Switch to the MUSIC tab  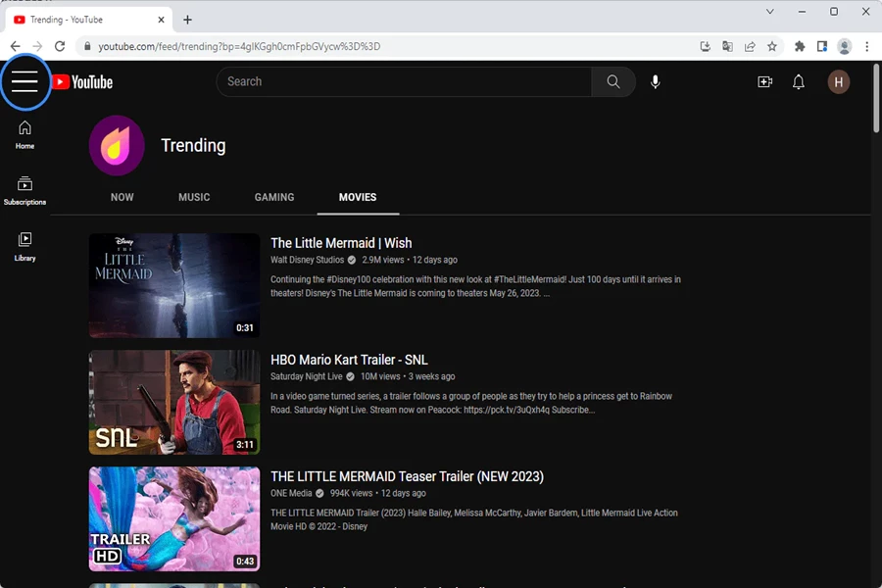[x=194, y=198]
